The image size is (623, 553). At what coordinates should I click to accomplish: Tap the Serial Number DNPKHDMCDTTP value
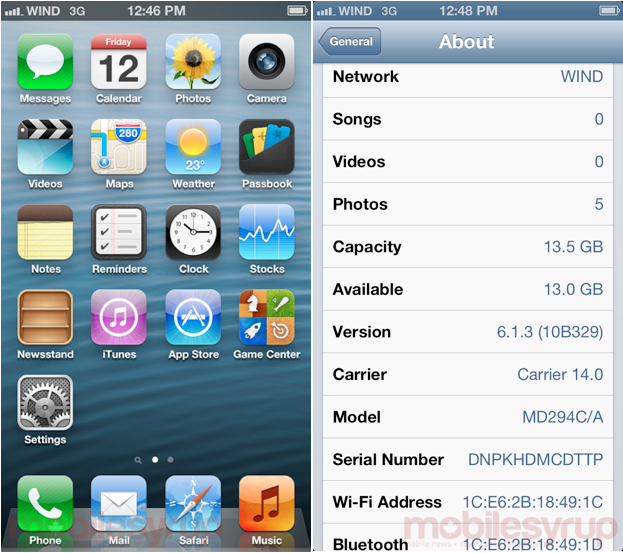pos(536,460)
